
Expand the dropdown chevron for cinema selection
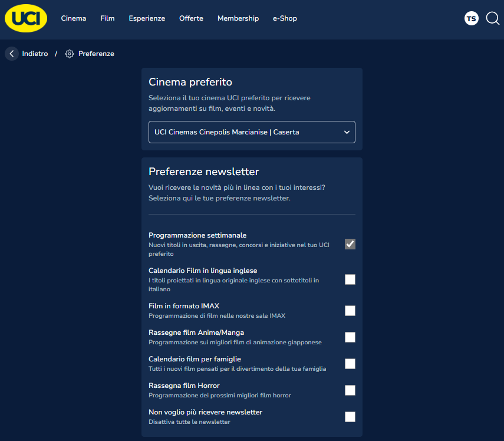[347, 132]
